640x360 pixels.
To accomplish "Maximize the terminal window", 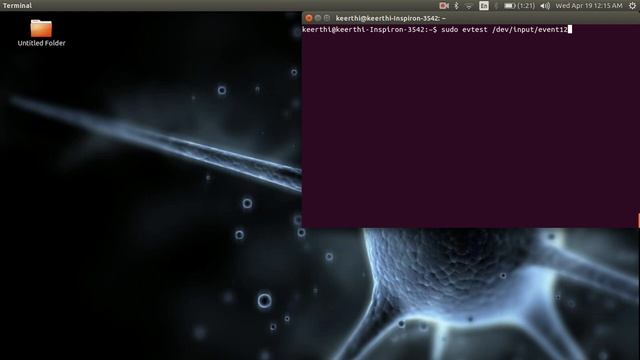I will [x=327, y=18].
